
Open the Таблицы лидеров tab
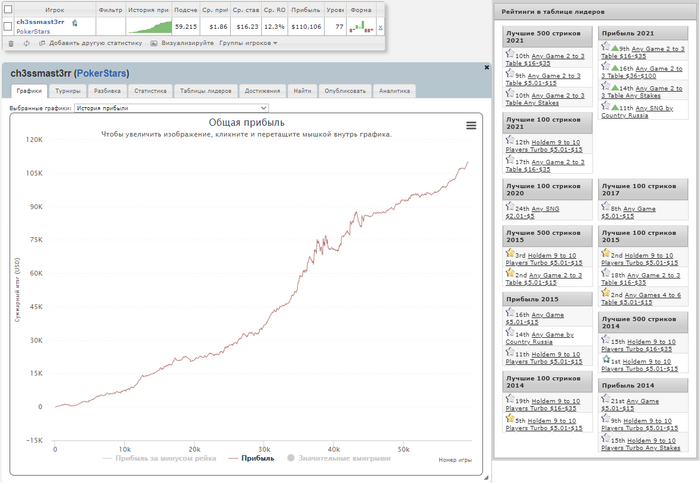206,91
